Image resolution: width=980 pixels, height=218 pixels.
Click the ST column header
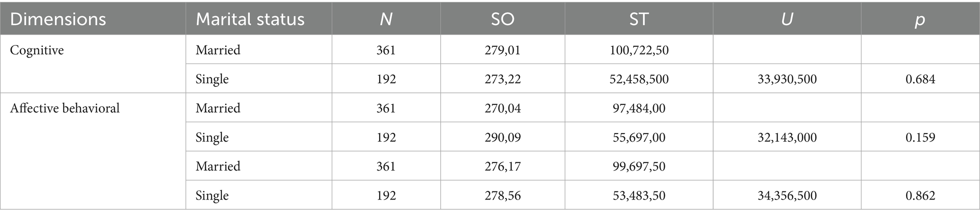pyautogui.click(x=638, y=19)
